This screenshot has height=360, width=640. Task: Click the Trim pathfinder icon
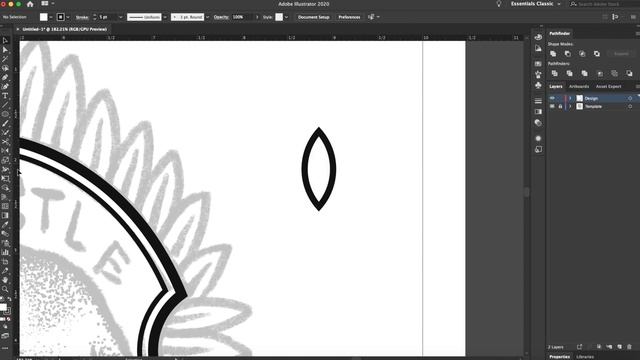[569, 73]
